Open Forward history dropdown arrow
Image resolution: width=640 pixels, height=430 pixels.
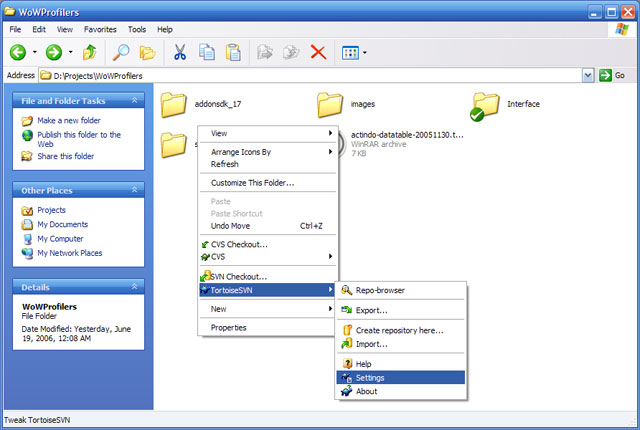pos(71,52)
